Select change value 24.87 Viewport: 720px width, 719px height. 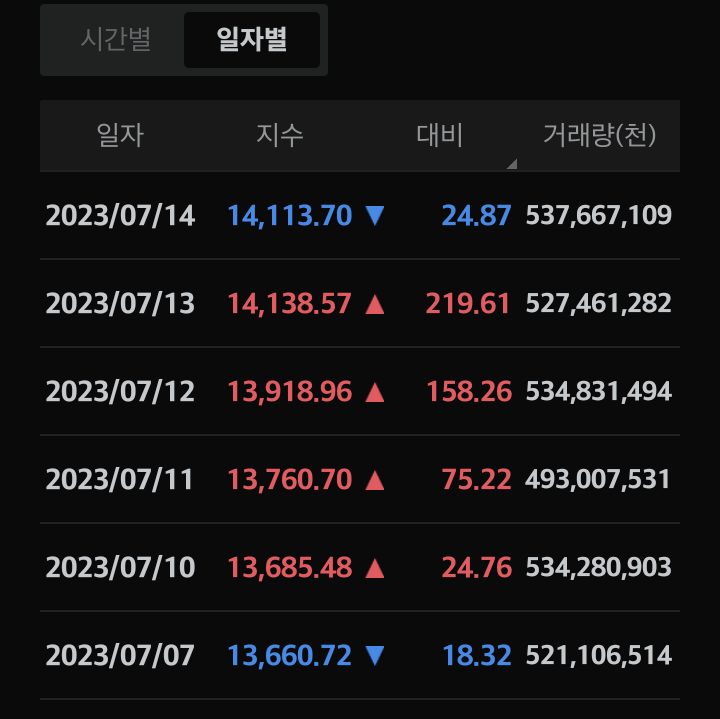click(x=476, y=215)
